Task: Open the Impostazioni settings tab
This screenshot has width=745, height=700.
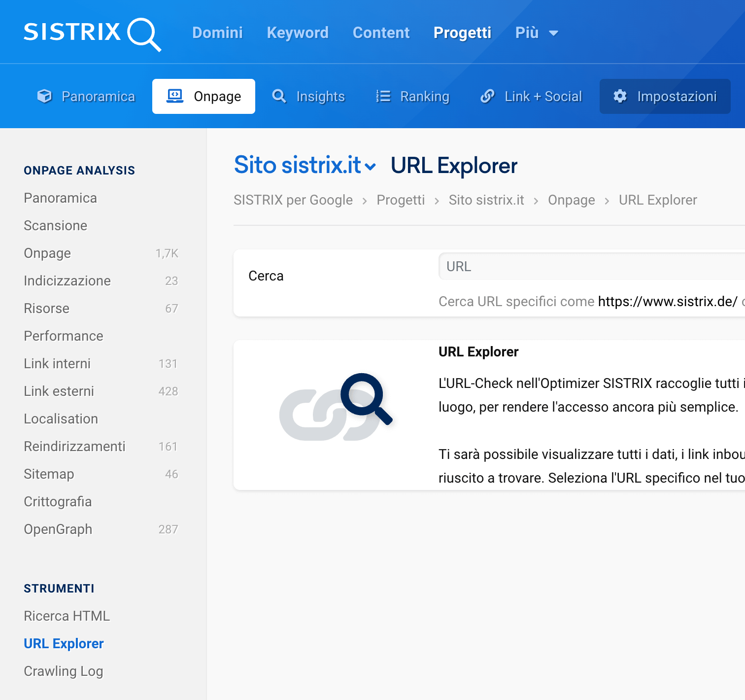Action: pos(665,96)
